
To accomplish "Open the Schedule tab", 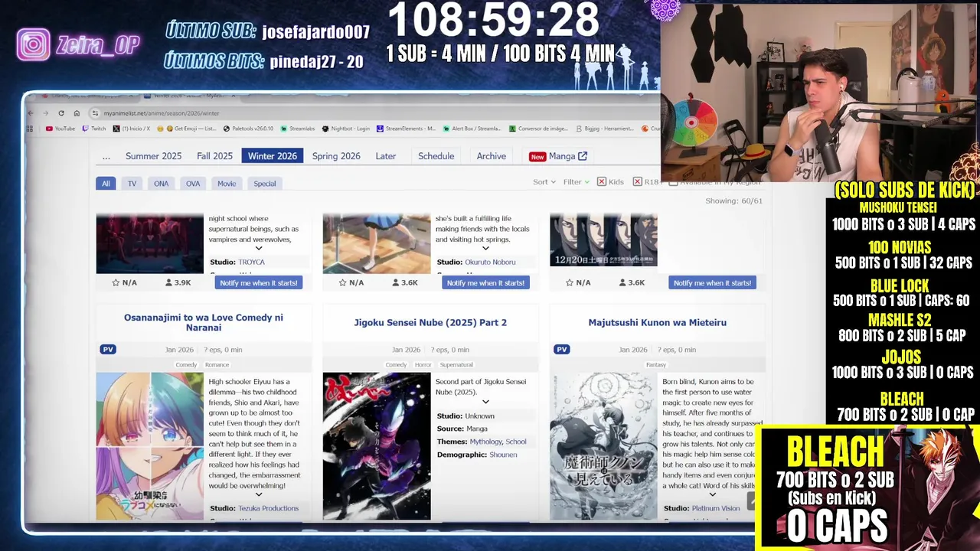I will 436,156.
